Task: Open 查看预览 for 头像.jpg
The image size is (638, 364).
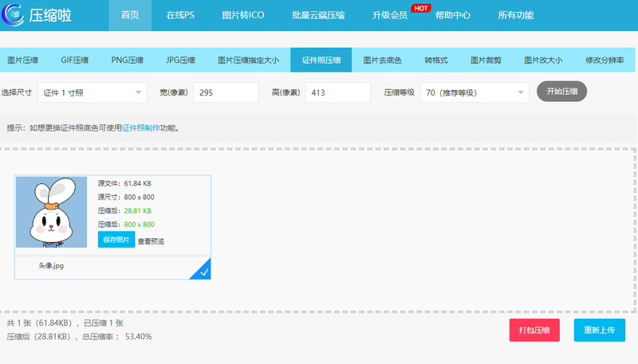Action: (151, 241)
